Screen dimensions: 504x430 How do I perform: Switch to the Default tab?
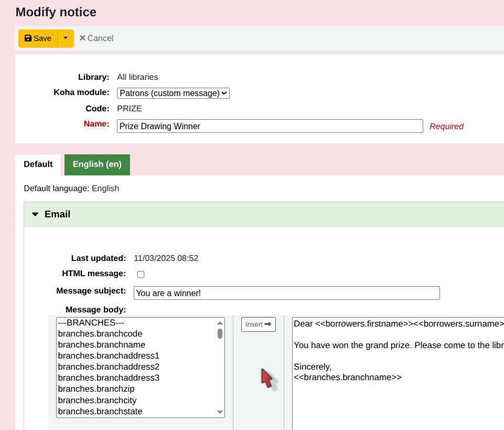[x=38, y=164]
